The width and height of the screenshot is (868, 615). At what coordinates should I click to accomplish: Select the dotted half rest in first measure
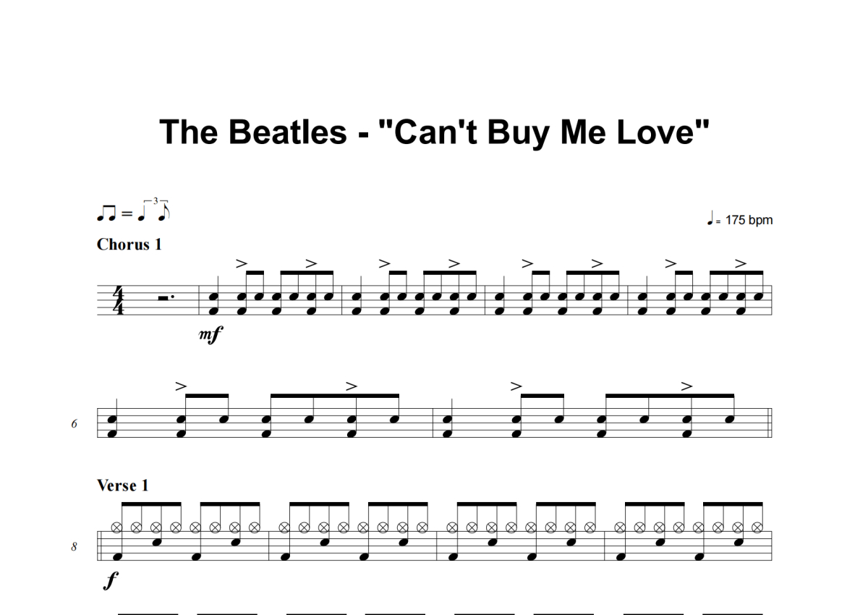click(x=164, y=297)
